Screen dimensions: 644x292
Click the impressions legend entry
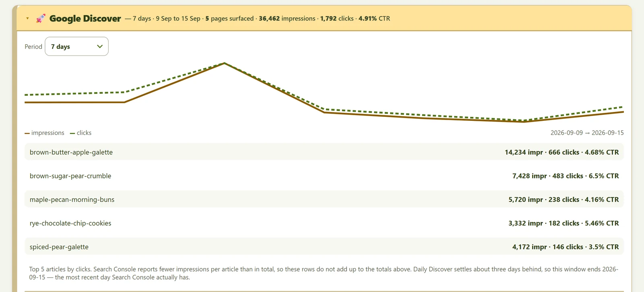click(44, 133)
